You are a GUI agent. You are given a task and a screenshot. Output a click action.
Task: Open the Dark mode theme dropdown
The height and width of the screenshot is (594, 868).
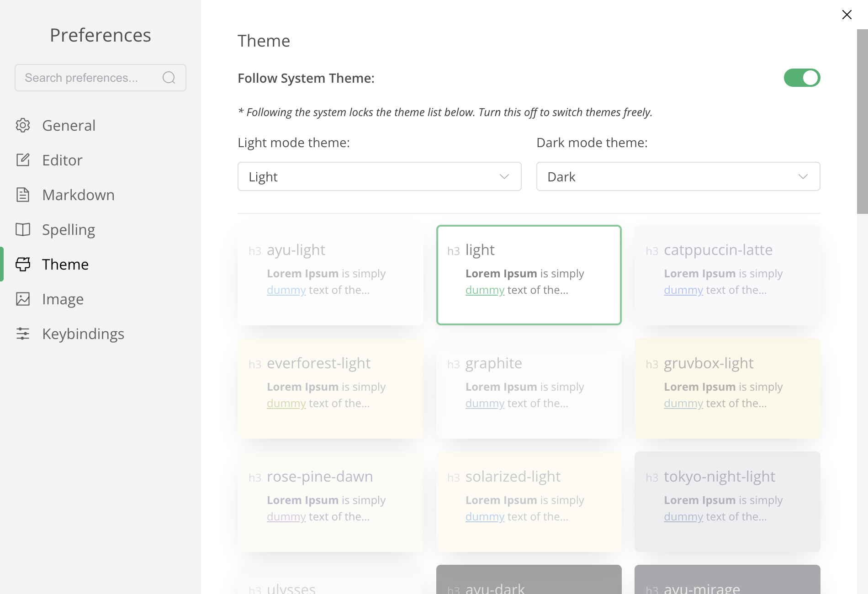[x=678, y=176]
